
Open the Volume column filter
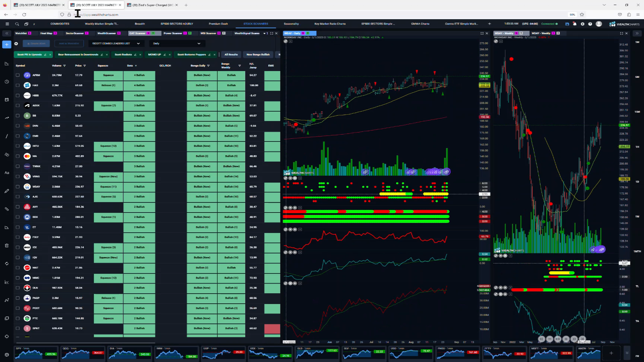click(x=64, y=66)
